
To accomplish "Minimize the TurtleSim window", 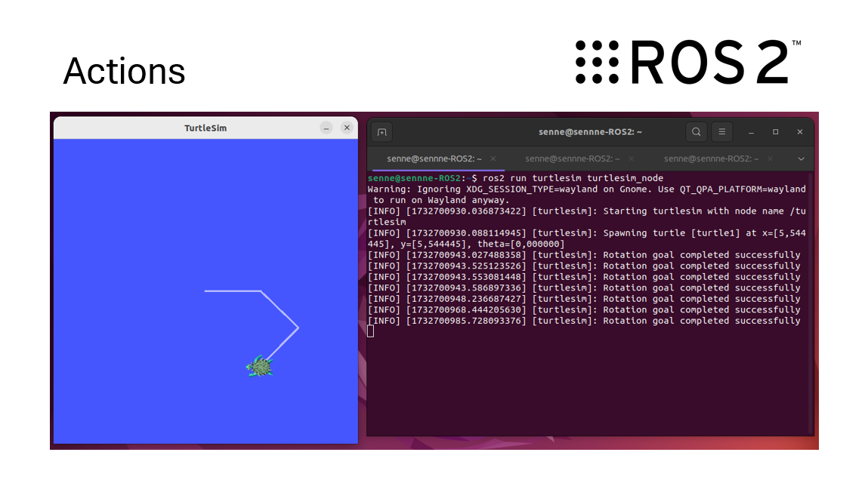I will [326, 128].
